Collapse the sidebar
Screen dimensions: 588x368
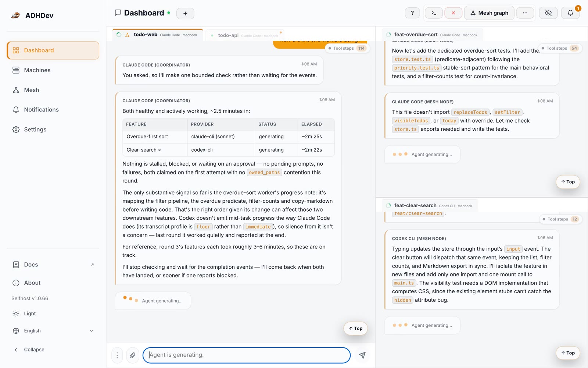point(53,350)
